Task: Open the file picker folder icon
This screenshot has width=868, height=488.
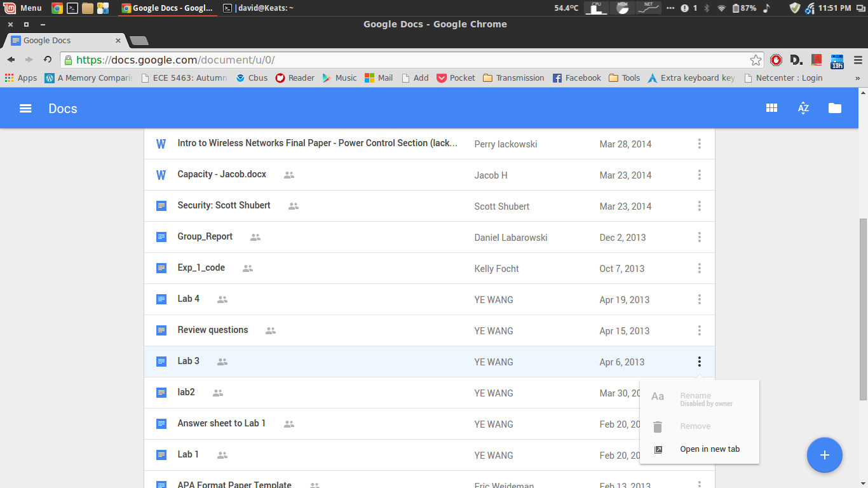Action: coord(835,108)
